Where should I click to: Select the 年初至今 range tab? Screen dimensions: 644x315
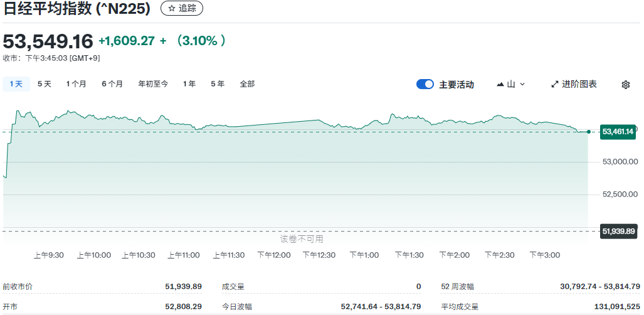[x=153, y=84]
